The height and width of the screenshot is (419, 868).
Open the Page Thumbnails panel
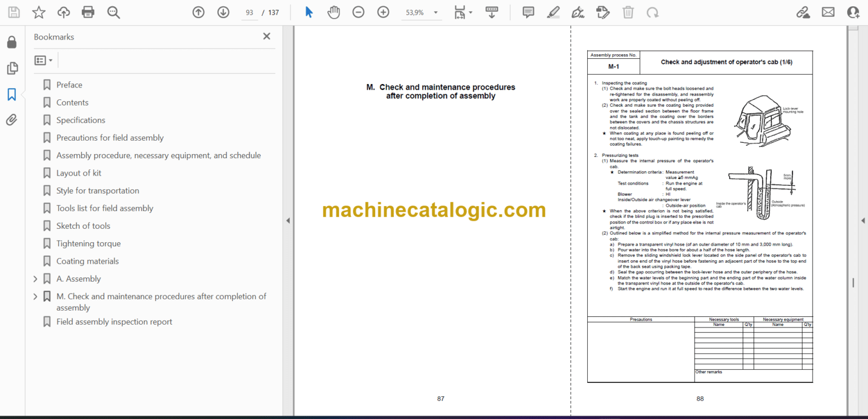[x=12, y=68]
